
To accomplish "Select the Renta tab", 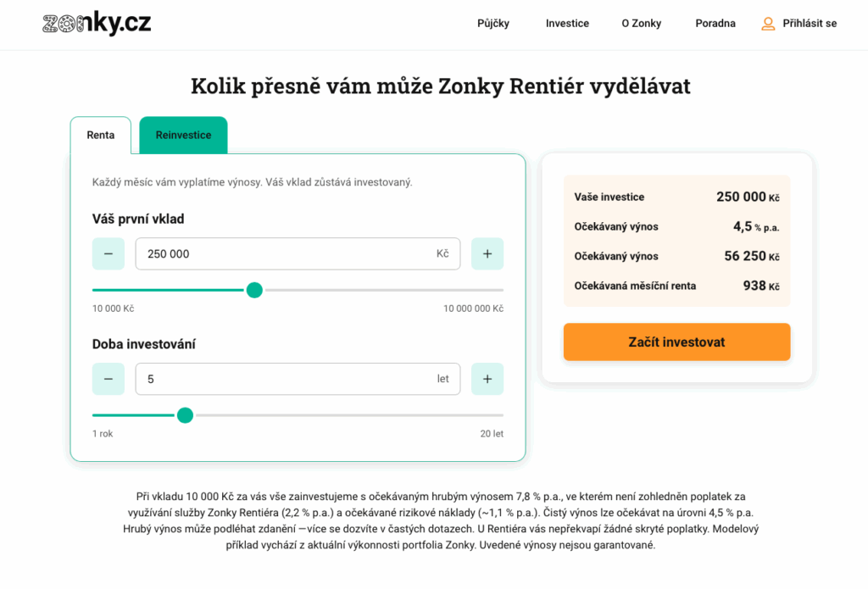I will click(101, 136).
